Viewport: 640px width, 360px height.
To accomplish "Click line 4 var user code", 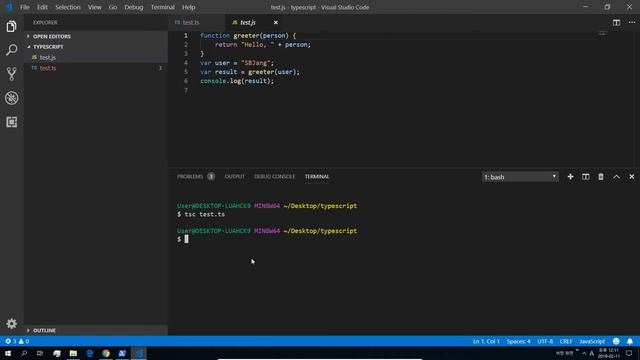I will click(237, 63).
